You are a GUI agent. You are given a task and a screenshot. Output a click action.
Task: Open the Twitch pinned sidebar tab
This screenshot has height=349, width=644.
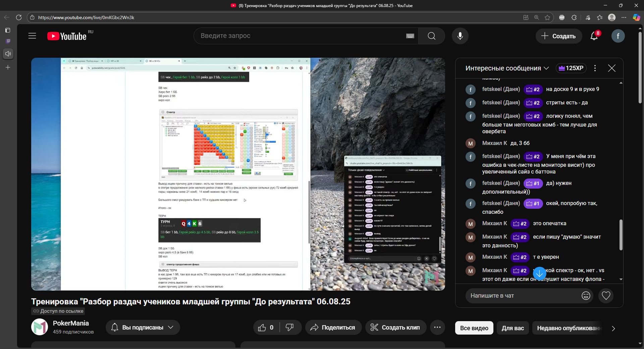click(x=8, y=41)
